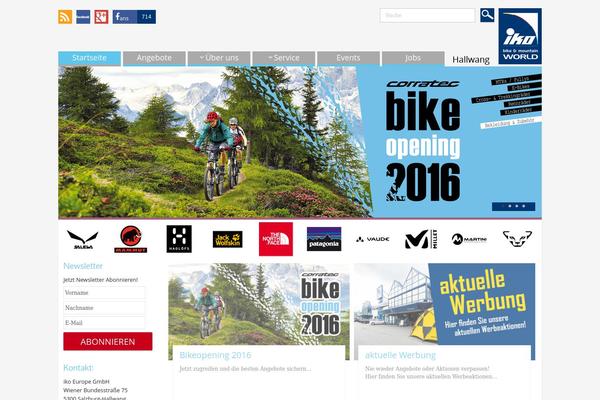Open the Events menu item
Screen dimensions: 600x400
348,58
